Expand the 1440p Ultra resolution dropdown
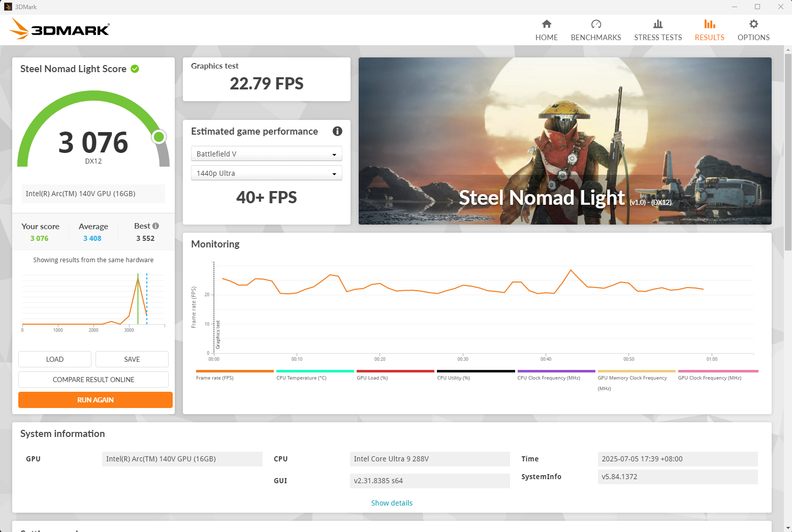The image size is (792, 532). 266,173
